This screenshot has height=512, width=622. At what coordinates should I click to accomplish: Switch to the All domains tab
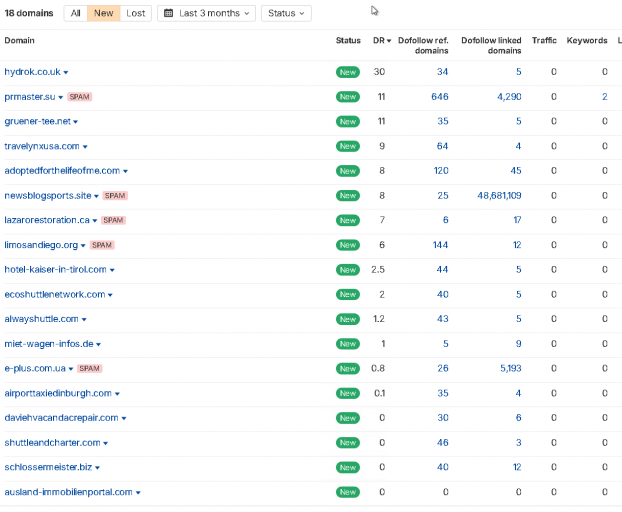(75, 13)
